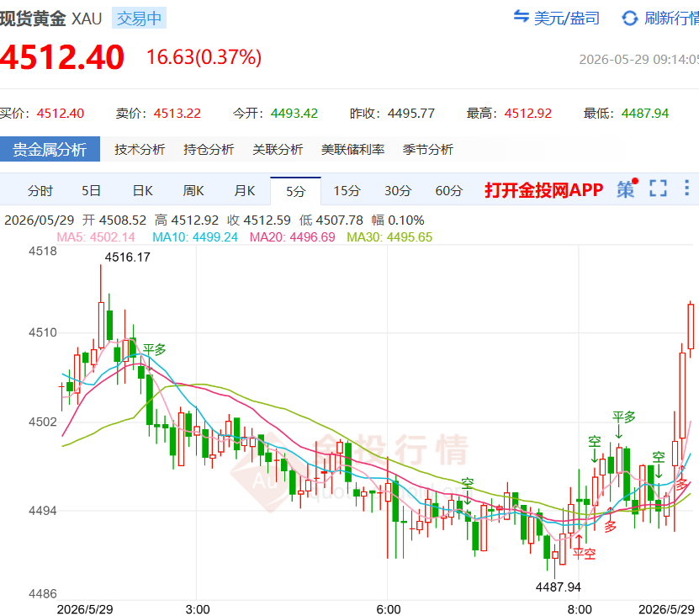This screenshot has width=699, height=616.
Task: Click the refresh quotes circular icon
Action: pos(630,19)
